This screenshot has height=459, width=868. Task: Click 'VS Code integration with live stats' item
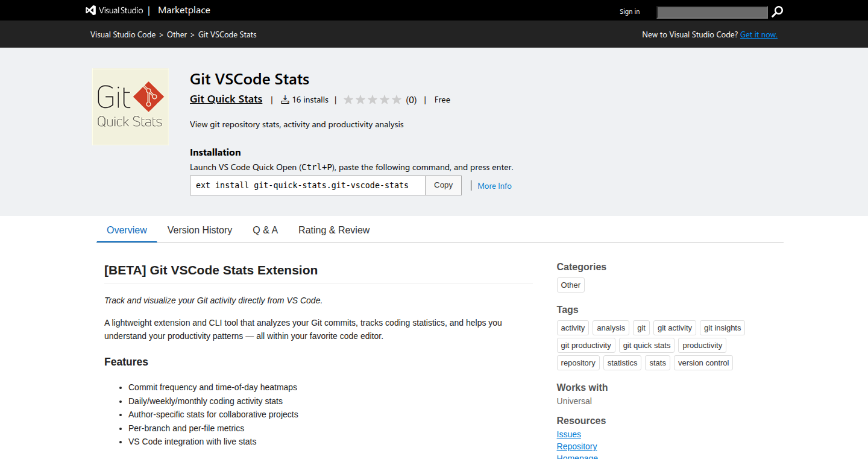pyautogui.click(x=192, y=442)
